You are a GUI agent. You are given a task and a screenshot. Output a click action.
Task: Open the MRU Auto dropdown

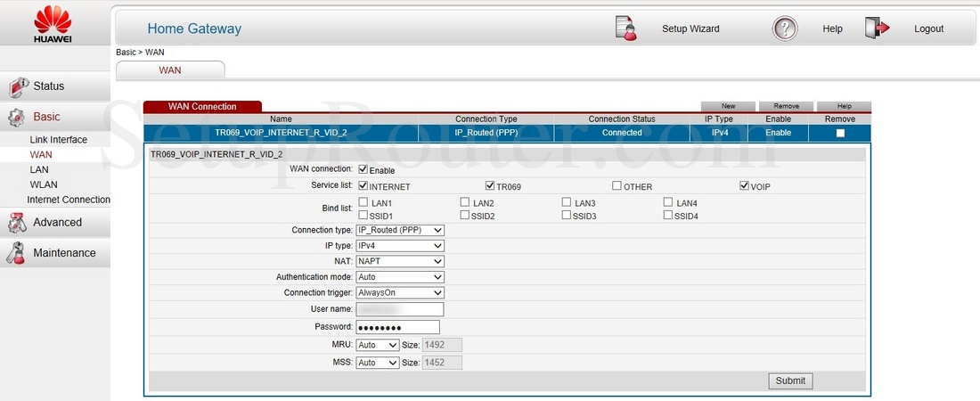click(378, 346)
